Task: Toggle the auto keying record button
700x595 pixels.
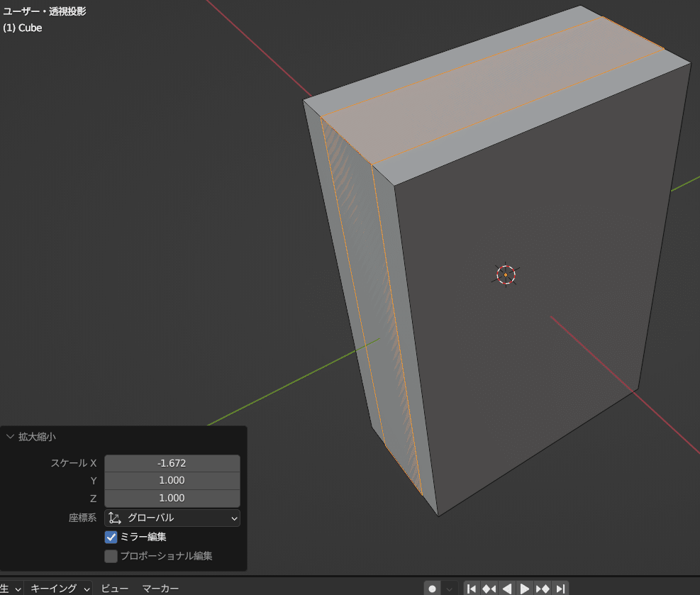Action: pos(432,589)
